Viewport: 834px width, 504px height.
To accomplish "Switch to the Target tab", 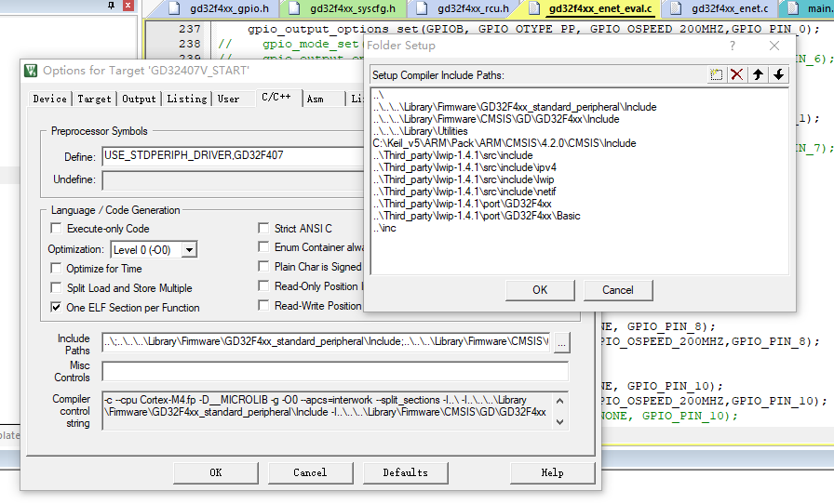I will click(94, 99).
